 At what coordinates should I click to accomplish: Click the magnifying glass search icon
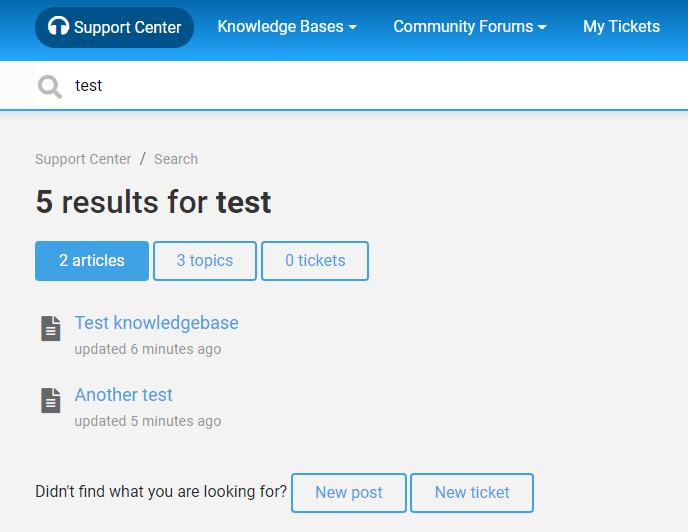50,86
